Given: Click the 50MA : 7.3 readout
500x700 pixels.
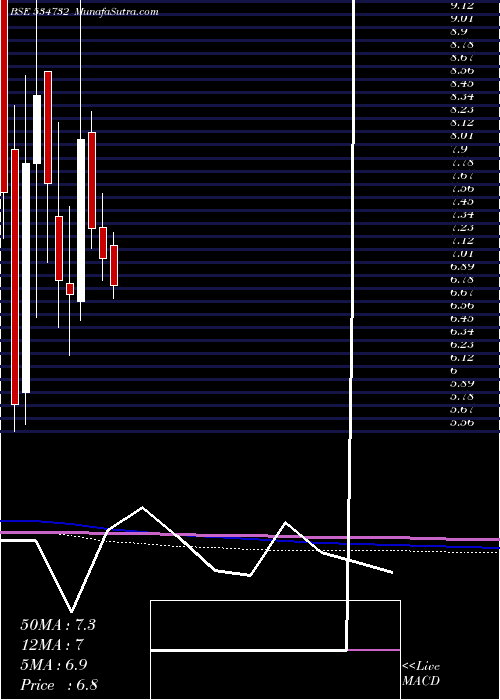Looking at the screenshot, I should point(58,625).
